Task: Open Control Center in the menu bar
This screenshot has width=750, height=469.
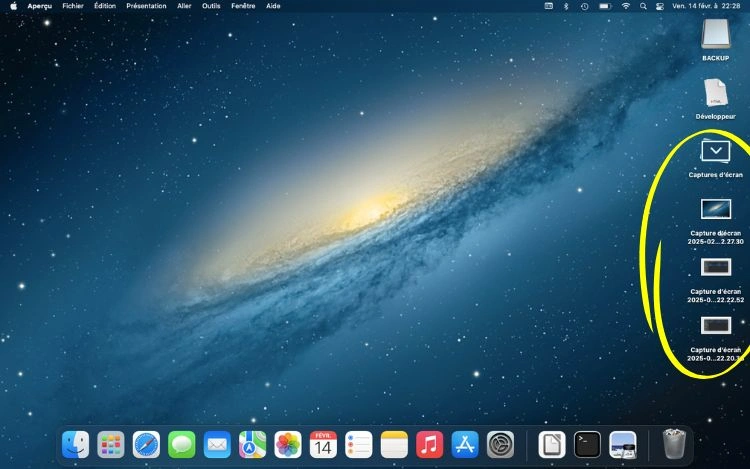Action: (x=659, y=6)
